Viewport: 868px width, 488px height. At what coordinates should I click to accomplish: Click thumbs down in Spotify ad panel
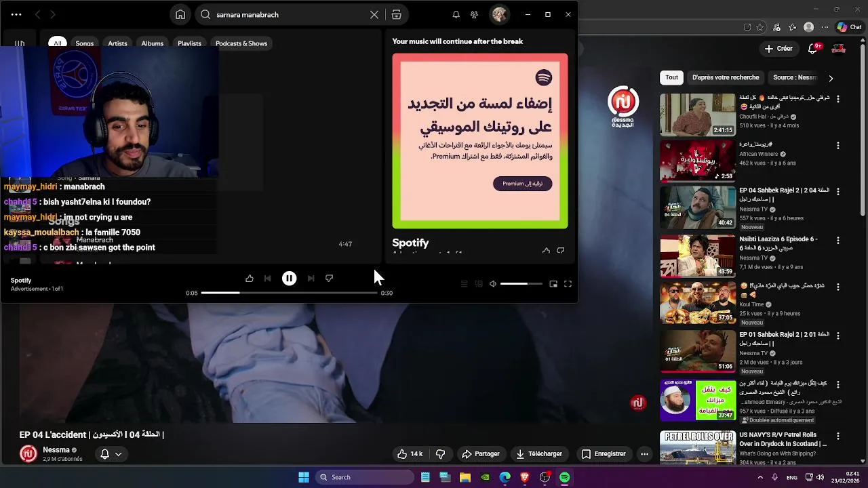(560, 251)
